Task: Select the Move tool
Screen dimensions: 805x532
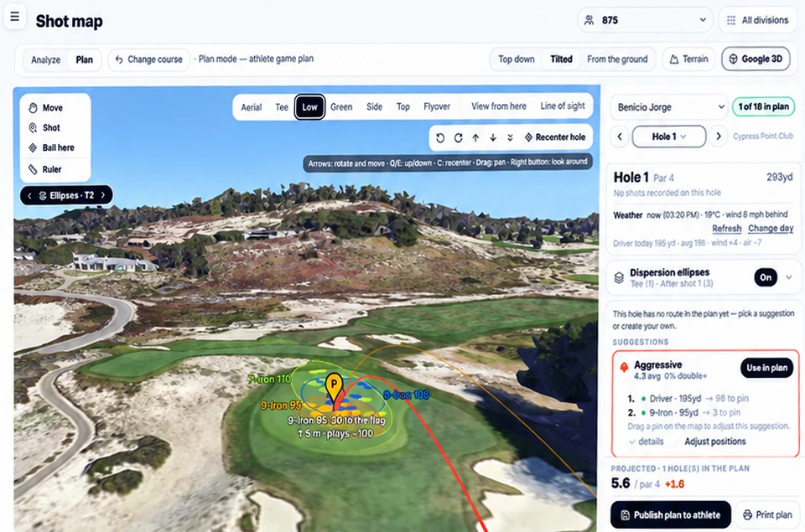Action: pyautogui.click(x=46, y=108)
